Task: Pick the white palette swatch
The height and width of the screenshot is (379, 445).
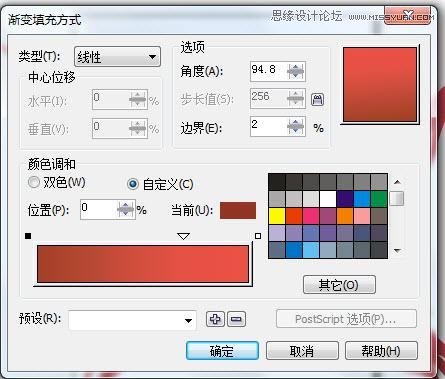Action: pyautogui.click(x=328, y=199)
